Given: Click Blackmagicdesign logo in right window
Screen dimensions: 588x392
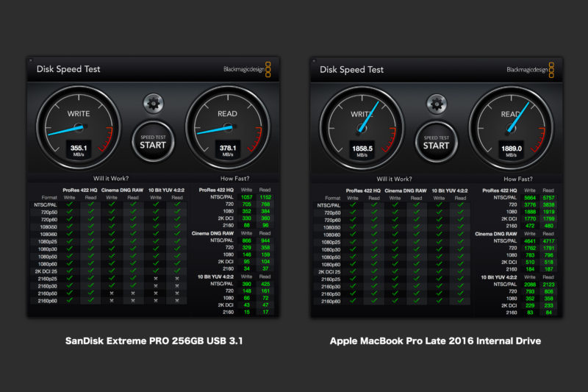Looking at the screenshot, I should pos(531,70).
